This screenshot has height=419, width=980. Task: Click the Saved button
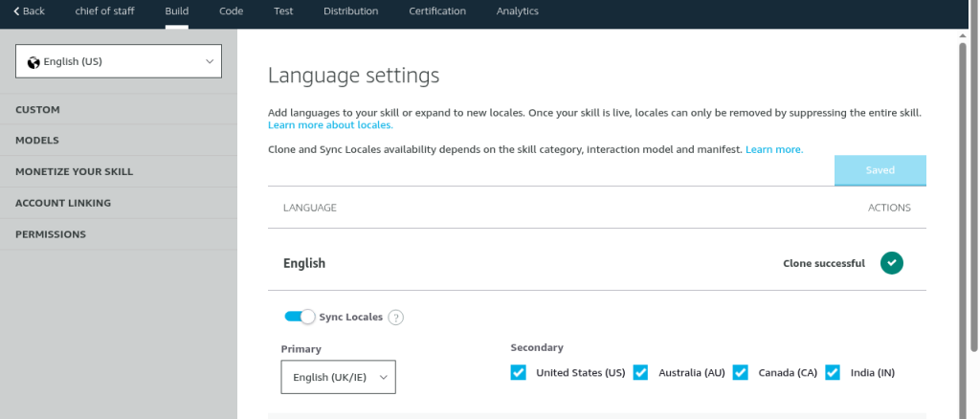(x=880, y=170)
